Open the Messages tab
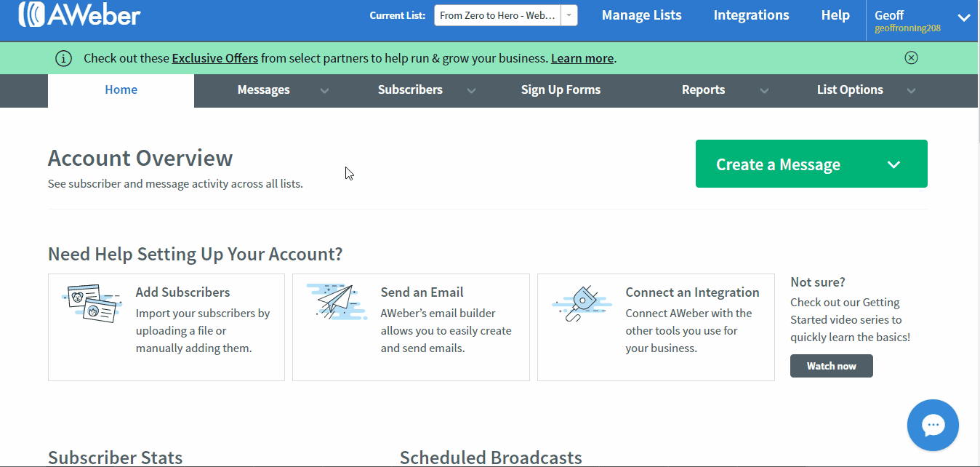Image resolution: width=980 pixels, height=467 pixels. point(263,90)
